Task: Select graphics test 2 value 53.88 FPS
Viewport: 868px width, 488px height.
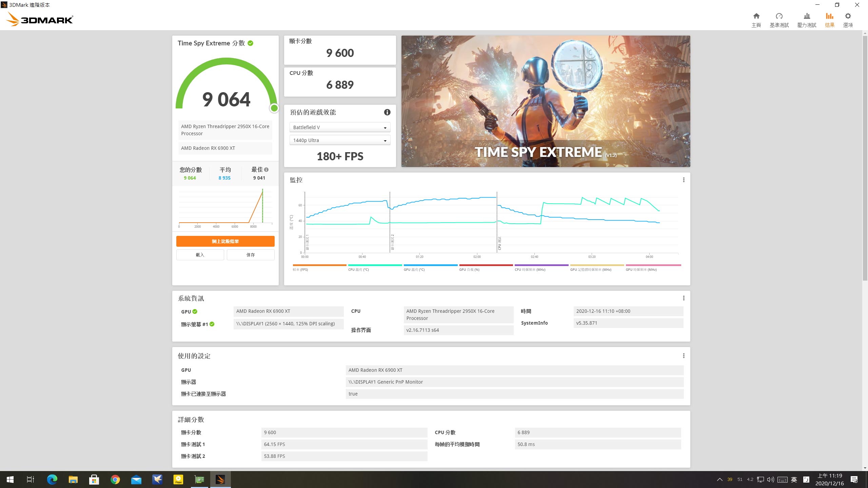Action: coord(344,456)
